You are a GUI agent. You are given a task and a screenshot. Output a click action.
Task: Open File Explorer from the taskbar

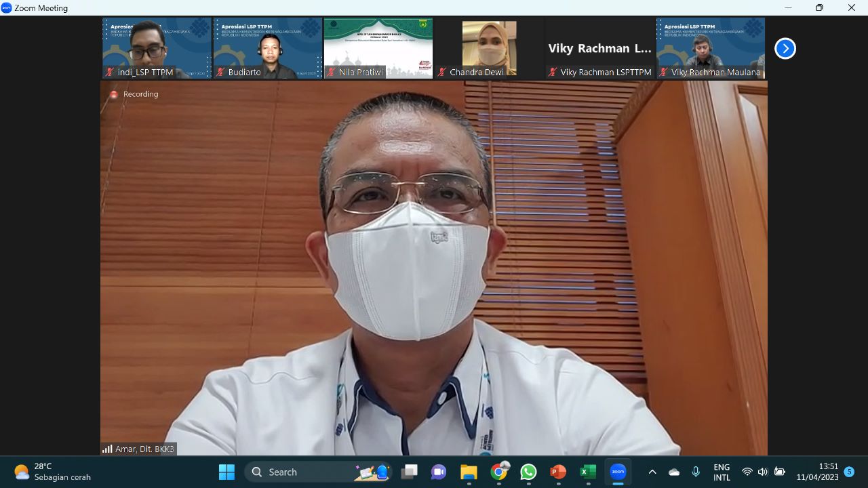pyautogui.click(x=469, y=472)
